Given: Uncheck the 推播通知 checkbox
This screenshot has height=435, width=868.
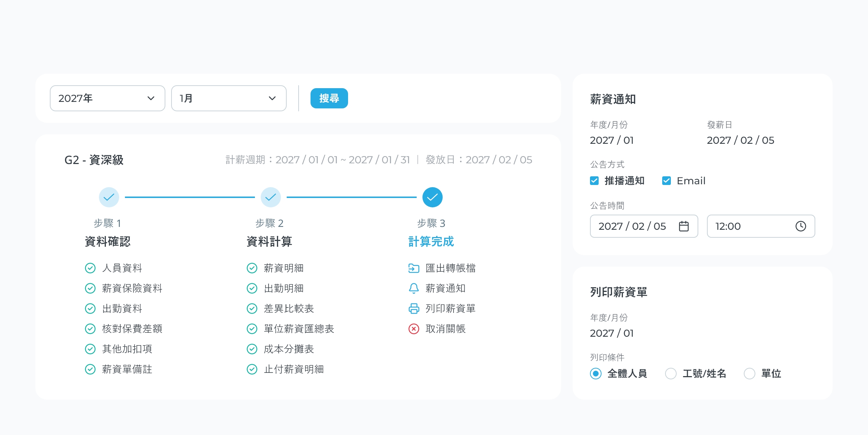Looking at the screenshot, I should (x=594, y=181).
